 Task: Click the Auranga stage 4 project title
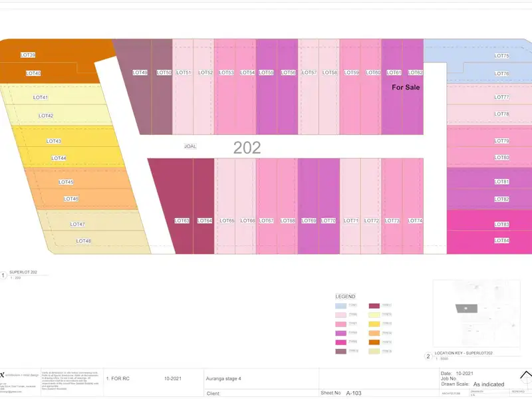223,379
